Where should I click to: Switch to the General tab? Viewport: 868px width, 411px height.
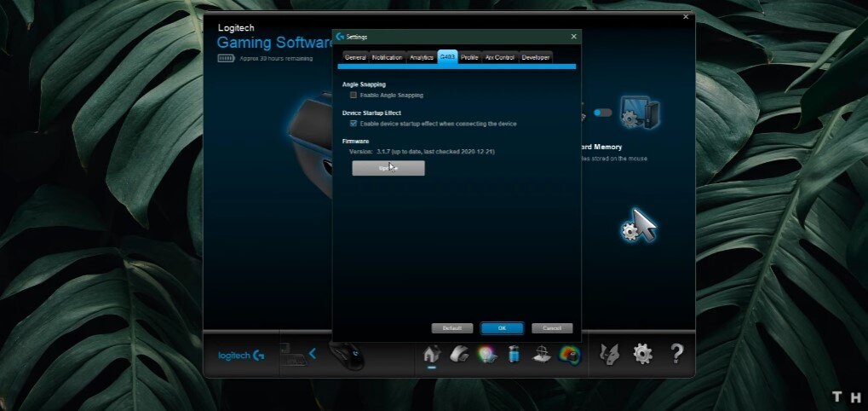coord(355,58)
